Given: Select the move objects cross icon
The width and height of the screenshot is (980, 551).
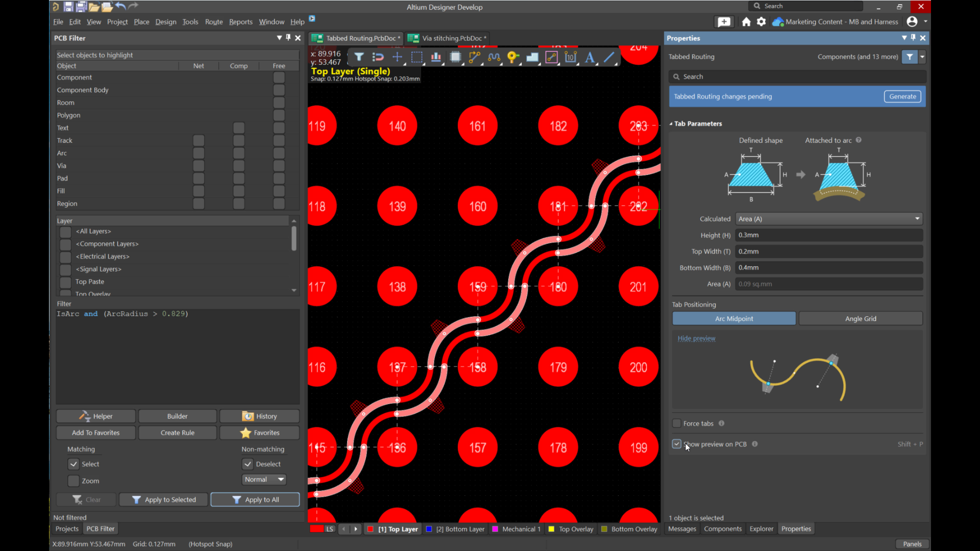Looking at the screenshot, I should pyautogui.click(x=397, y=57).
